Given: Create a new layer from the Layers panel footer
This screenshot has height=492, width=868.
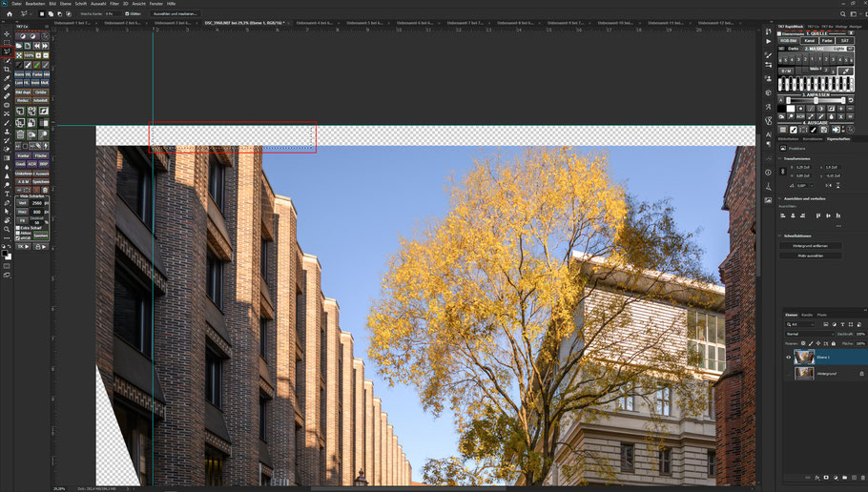Looking at the screenshot, I should tap(854, 477).
